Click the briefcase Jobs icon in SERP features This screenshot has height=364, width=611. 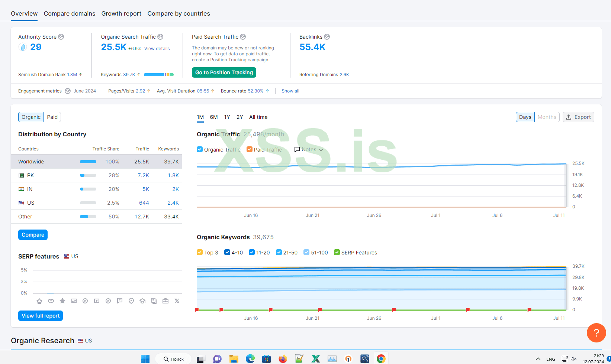tap(165, 301)
